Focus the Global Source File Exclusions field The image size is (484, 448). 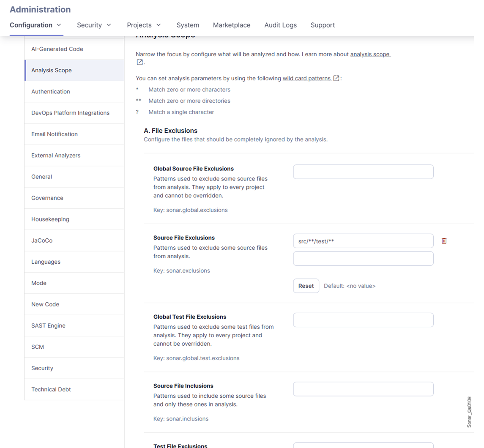(363, 172)
